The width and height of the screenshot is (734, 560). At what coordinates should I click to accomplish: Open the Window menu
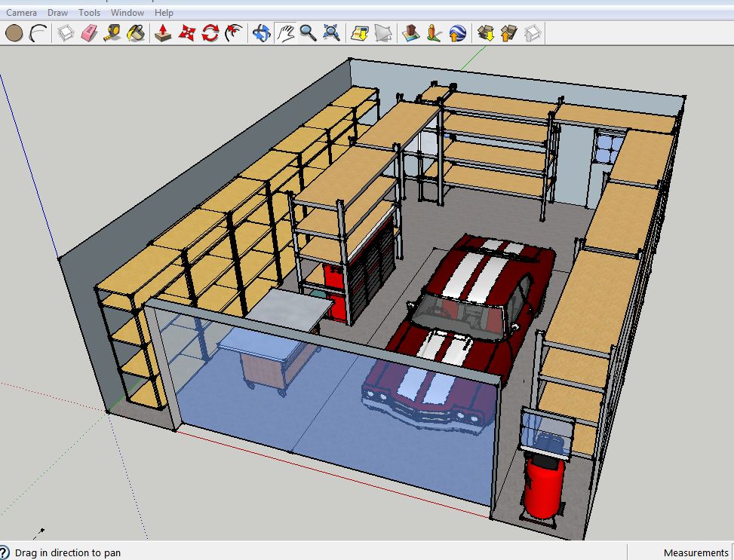pyautogui.click(x=127, y=13)
